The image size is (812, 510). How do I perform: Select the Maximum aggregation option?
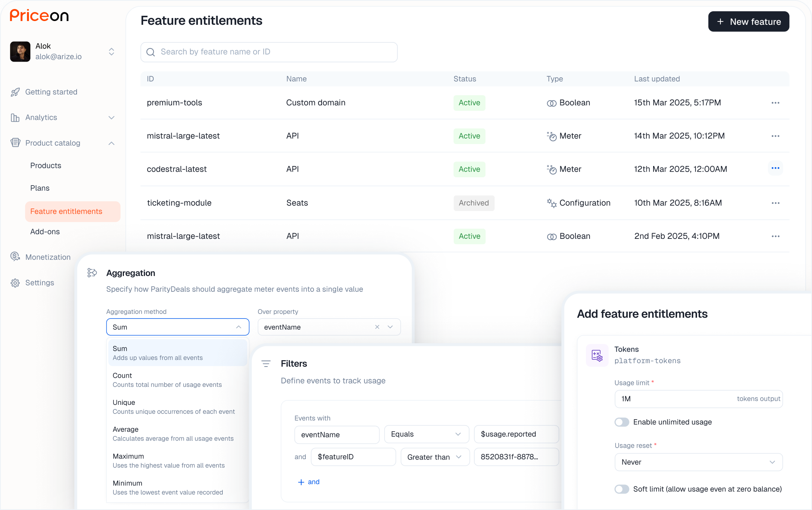pos(178,460)
